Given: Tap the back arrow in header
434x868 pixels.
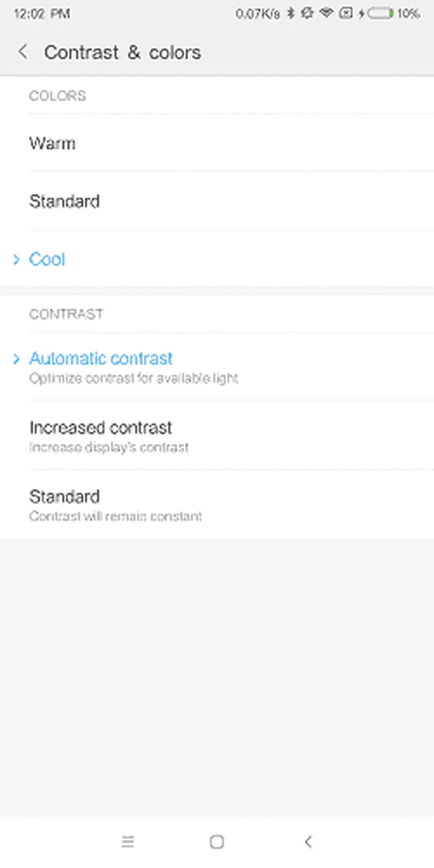Looking at the screenshot, I should click(x=23, y=52).
